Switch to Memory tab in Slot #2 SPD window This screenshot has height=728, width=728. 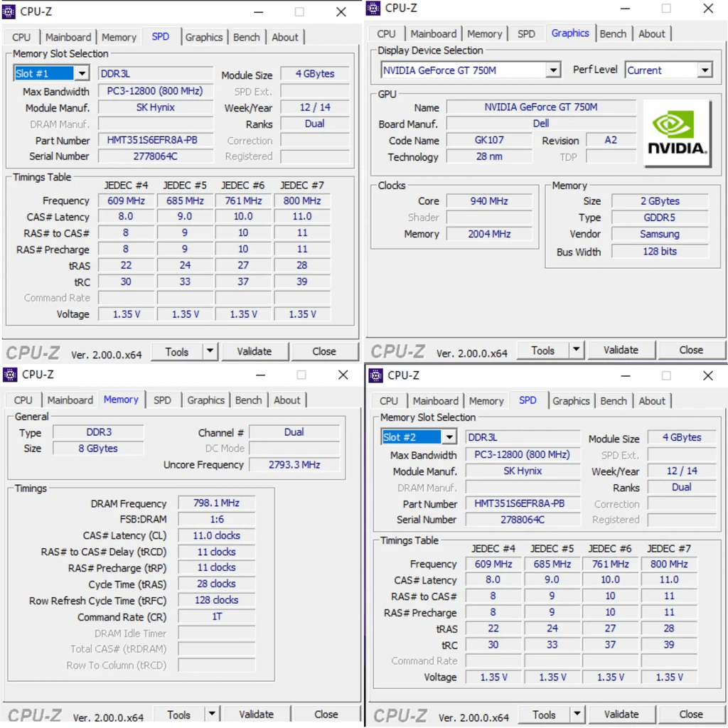[486, 401]
